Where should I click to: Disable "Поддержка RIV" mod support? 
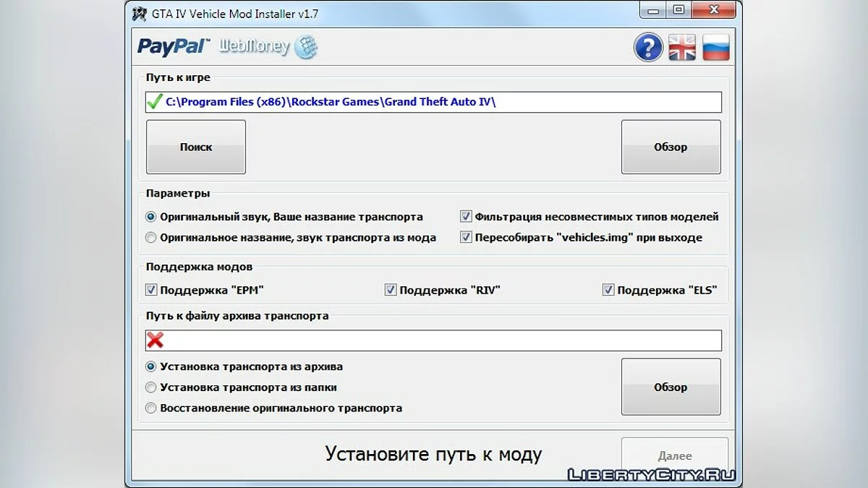[x=390, y=289]
